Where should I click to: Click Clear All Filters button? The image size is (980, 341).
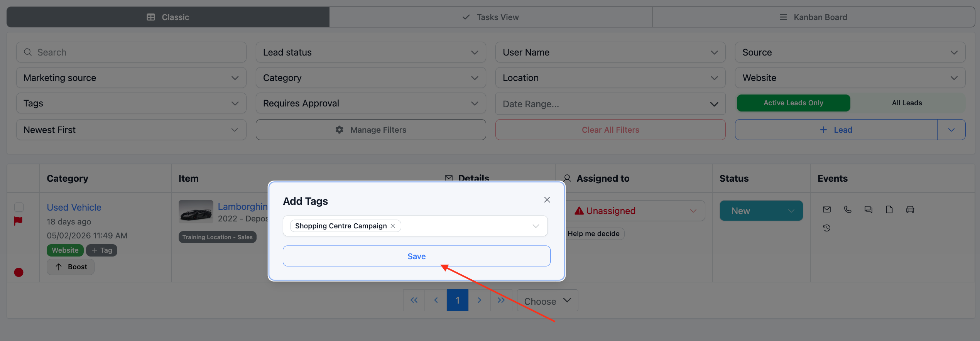click(x=610, y=130)
